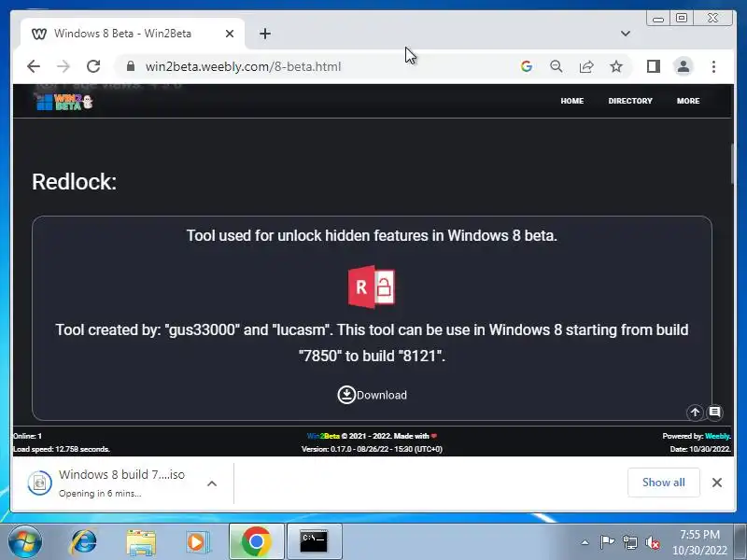Show hidden system tray icons
This screenshot has width=747, height=560.
(585, 542)
